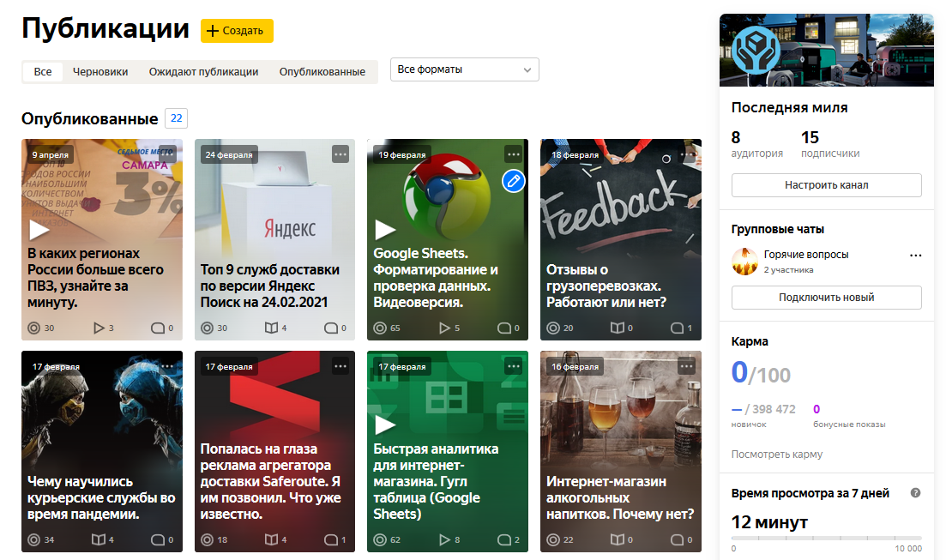Click reads book icon on Saferoute card

(x=272, y=539)
